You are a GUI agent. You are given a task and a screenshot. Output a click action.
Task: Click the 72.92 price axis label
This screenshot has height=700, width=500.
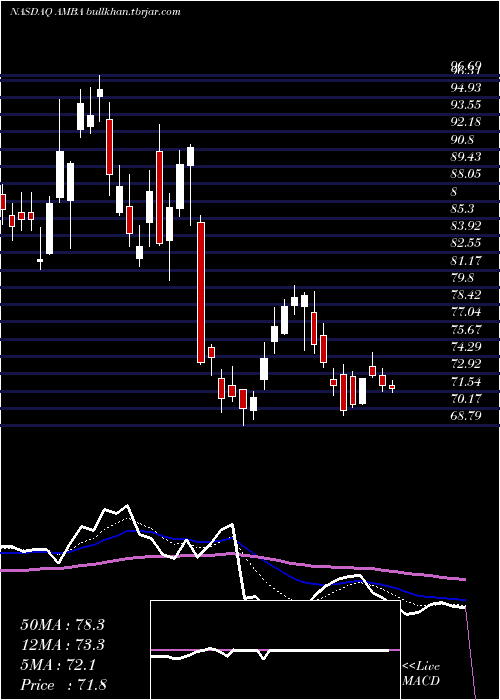[466, 364]
